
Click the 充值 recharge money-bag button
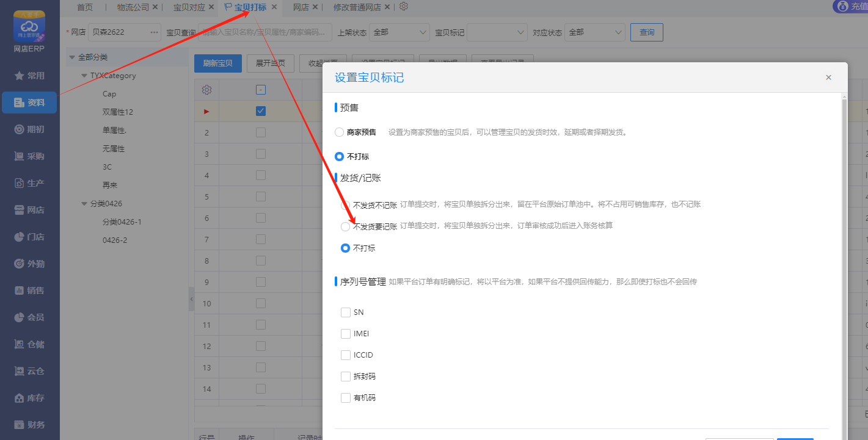tap(850, 6)
